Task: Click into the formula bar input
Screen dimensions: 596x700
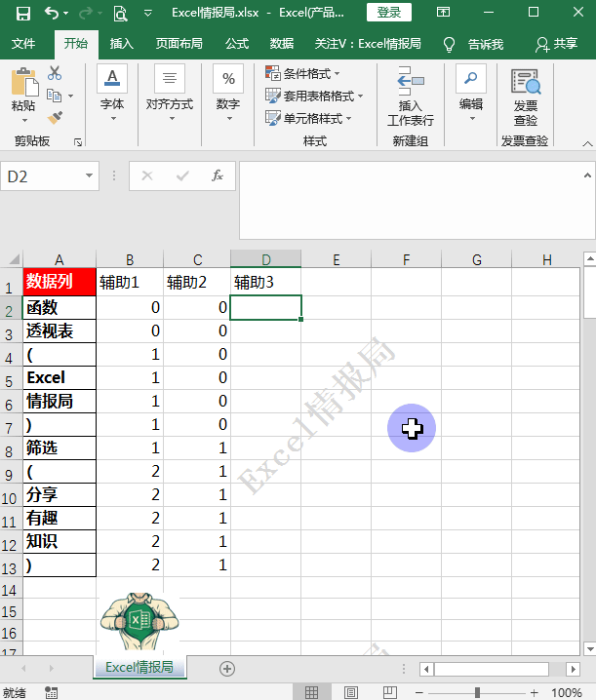Action: pyautogui.click(x=411, y=201)
